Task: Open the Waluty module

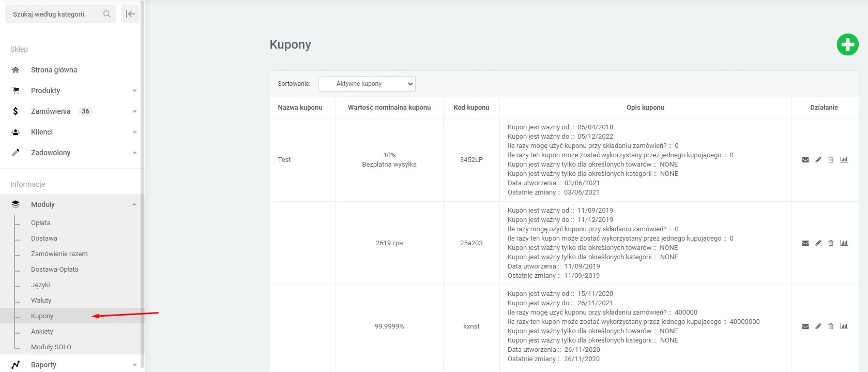Action: (x=41, y=301)
